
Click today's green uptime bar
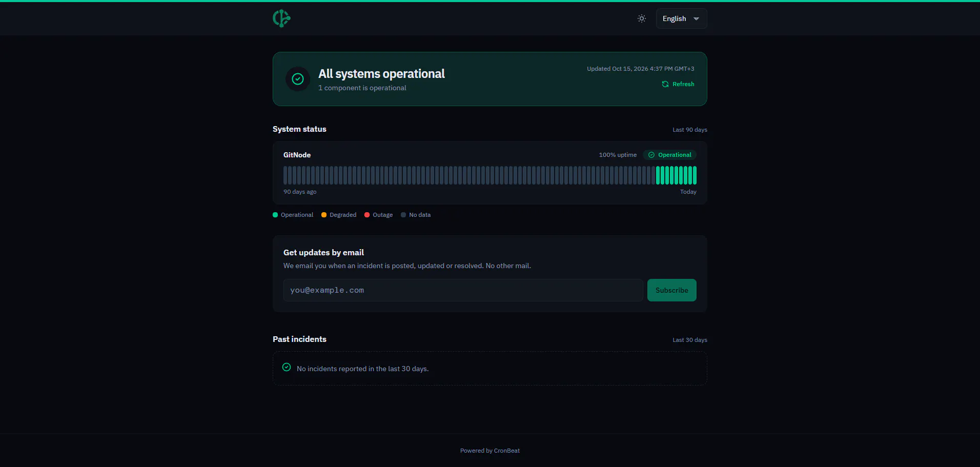(695, 175)
